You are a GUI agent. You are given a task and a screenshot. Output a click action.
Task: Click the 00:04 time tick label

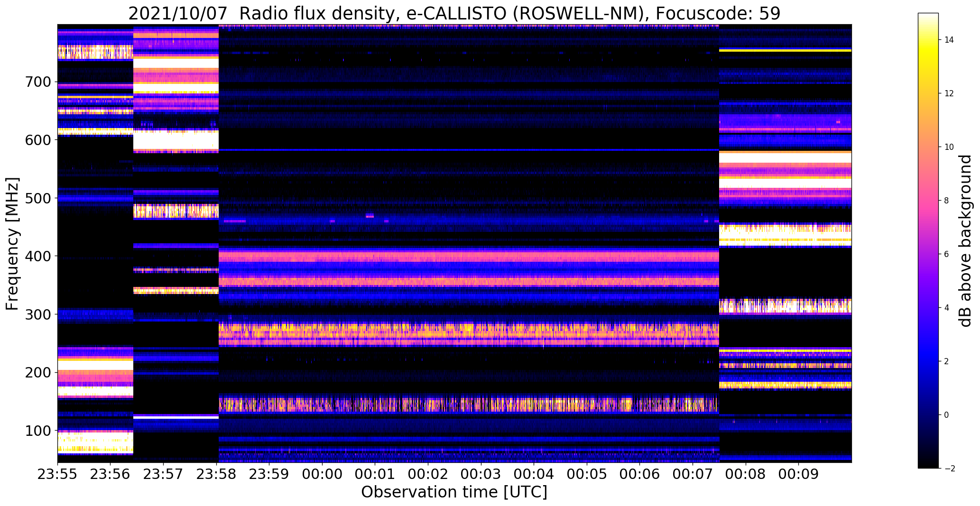tap(534, 474)
